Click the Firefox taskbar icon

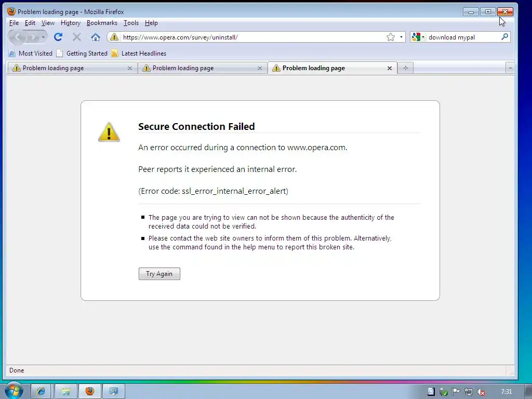90,391
